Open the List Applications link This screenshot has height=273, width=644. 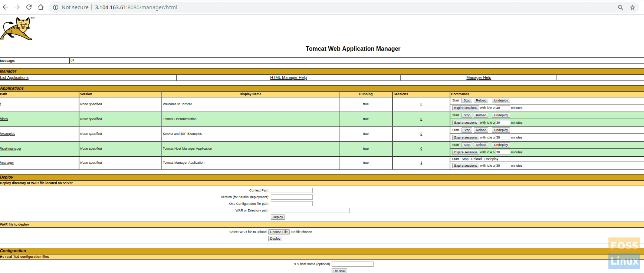point(14,77)
